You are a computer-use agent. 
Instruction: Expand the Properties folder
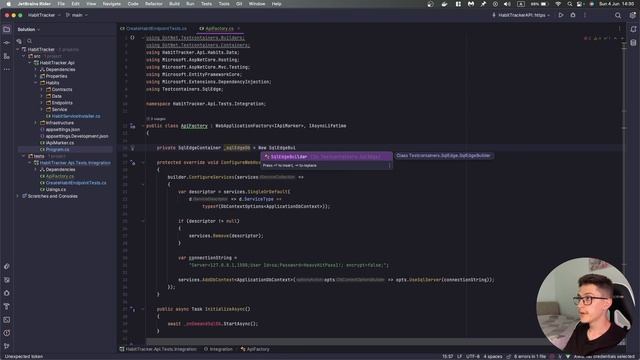click(x=36, y=76)
